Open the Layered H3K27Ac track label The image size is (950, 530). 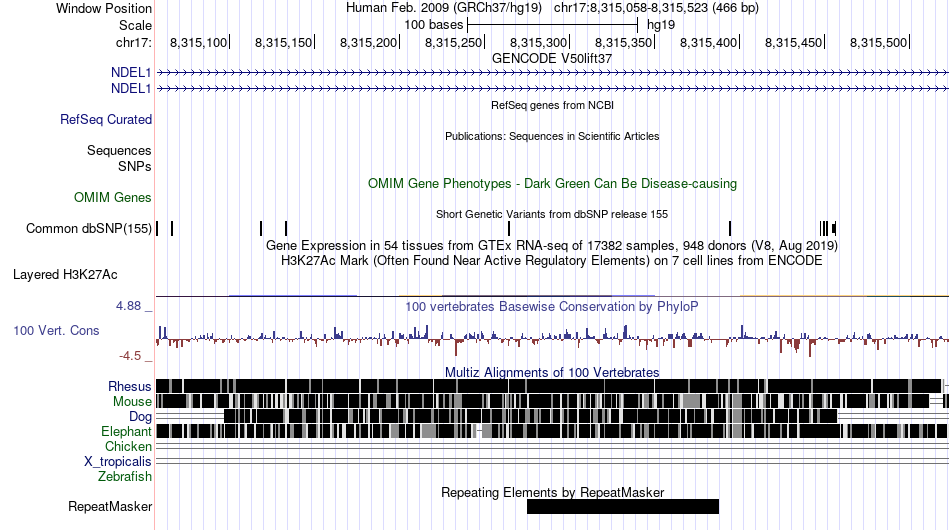65,274
